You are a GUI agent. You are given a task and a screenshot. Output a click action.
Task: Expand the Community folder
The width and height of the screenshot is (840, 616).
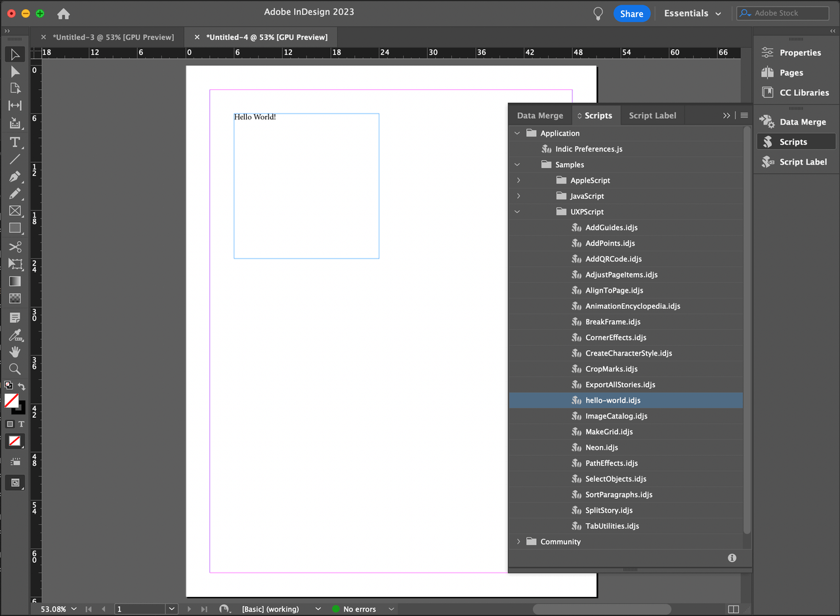click(518, 542)
